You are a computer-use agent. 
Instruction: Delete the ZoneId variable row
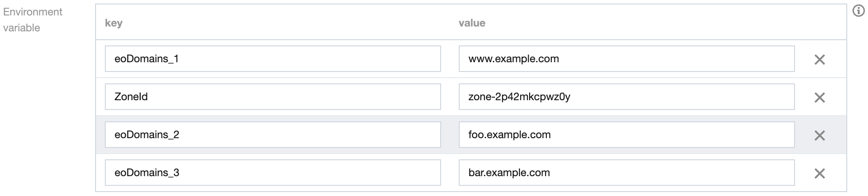[819, 98]
